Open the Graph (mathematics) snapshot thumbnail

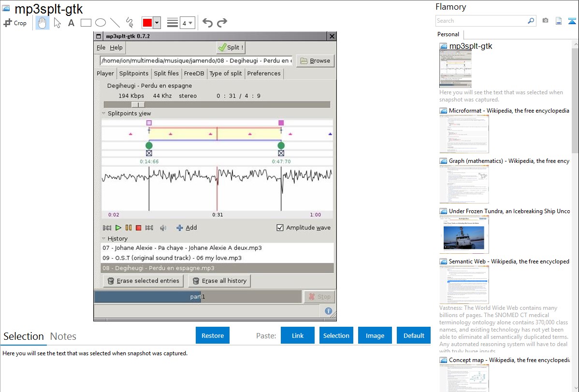[464, 184]
